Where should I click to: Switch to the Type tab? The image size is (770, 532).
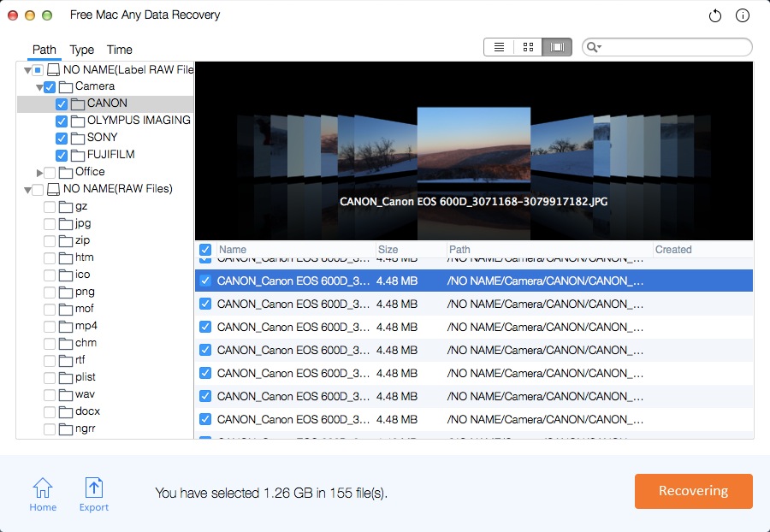81,50
